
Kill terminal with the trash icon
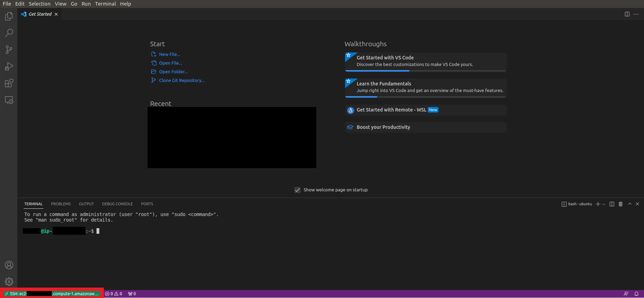621,204
